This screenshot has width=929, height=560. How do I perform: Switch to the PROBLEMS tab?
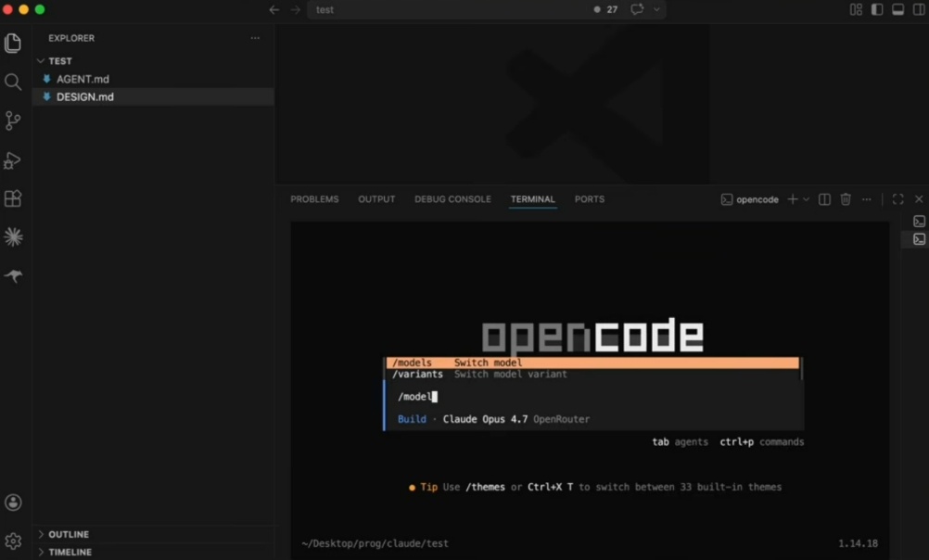[314, 199]
